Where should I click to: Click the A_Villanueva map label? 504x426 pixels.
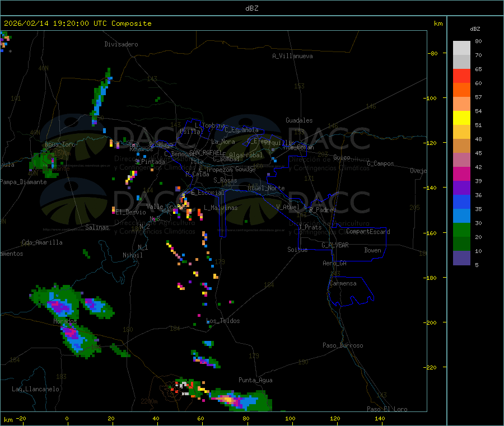tap(292, 56)
